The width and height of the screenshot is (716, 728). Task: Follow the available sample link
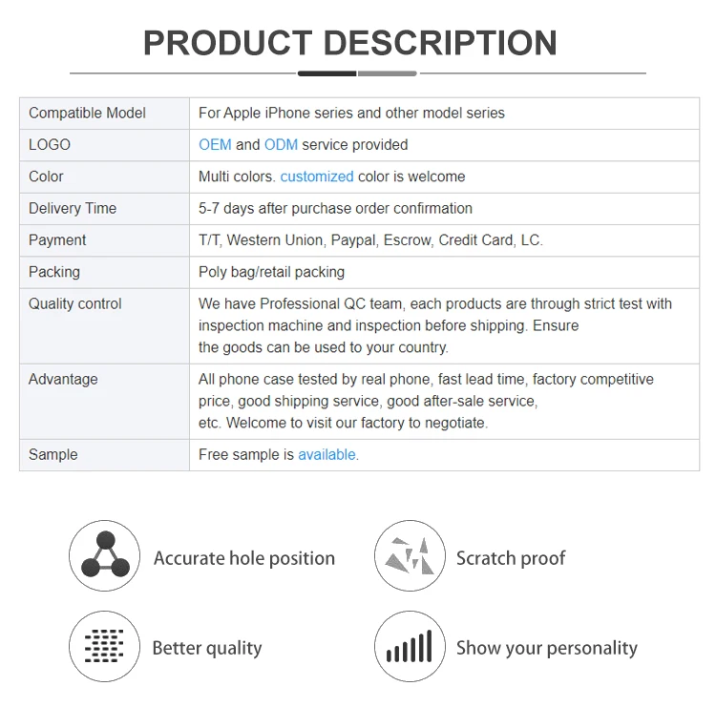(326, 455)
